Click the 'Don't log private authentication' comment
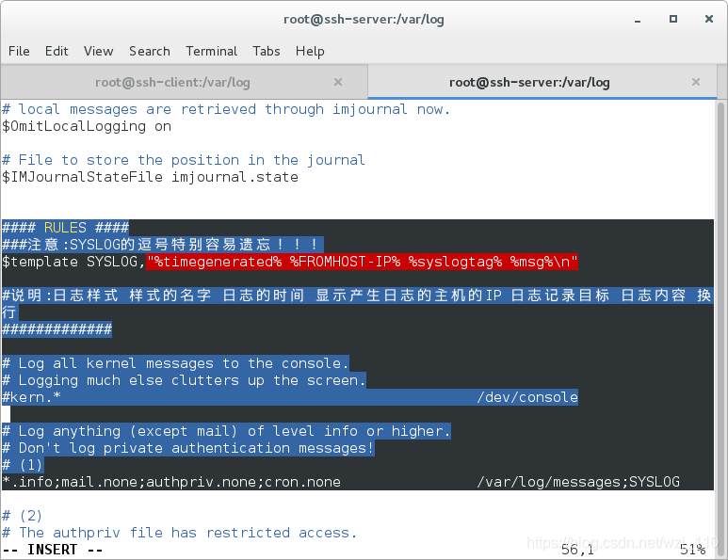728x560 pixels. point(188,448)
